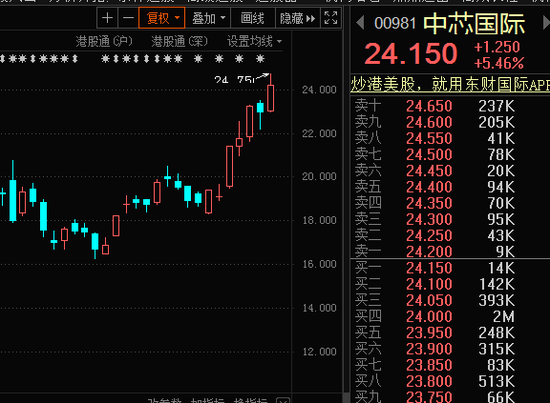
Task: Click percentage change +5.46%
Action: pos(499,63)
